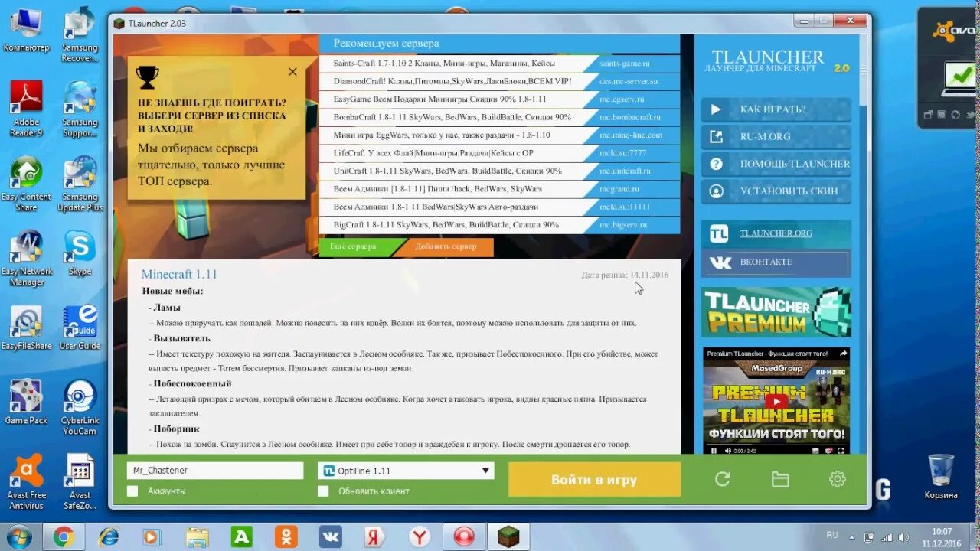Click the Войти в игру button
The height and width of the screenshot is (551, 980).
coord(594,480)
